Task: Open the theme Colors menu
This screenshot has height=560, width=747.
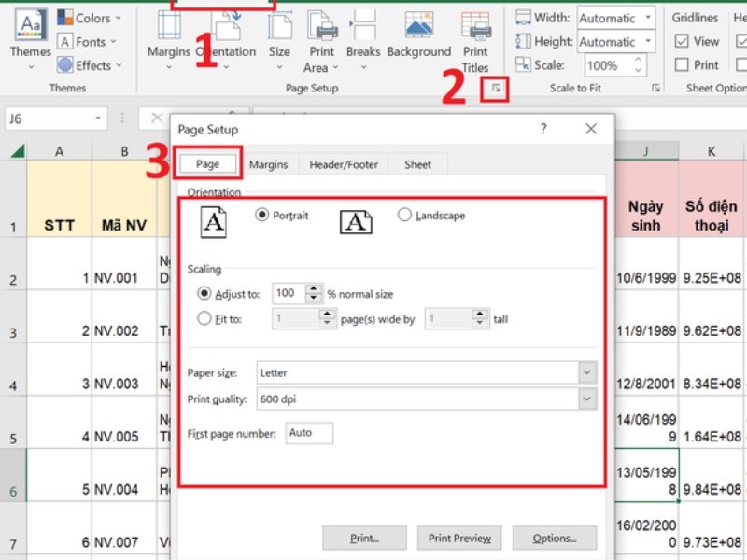Action: point(89,18)
